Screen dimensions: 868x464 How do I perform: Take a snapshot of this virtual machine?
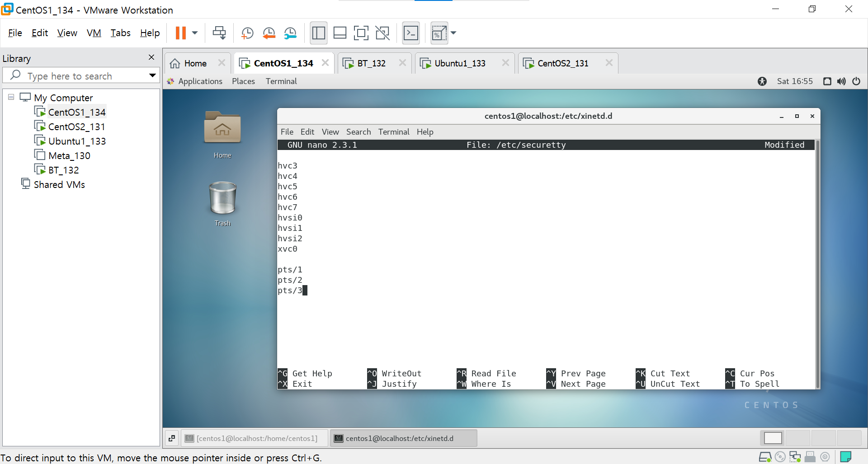point(247,33)
